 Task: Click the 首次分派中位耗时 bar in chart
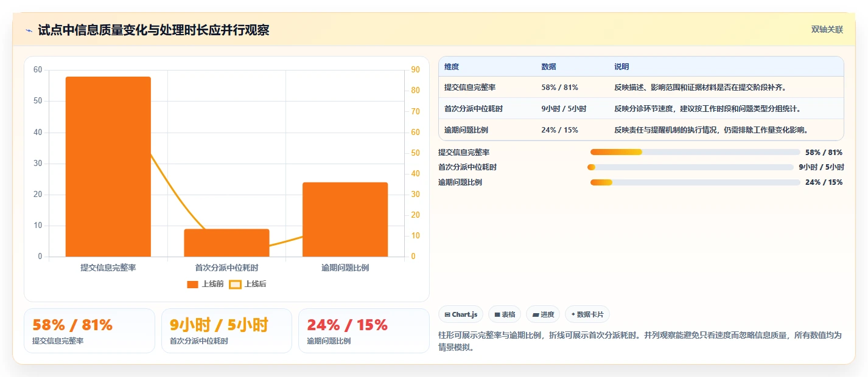[x=226, y=243]
